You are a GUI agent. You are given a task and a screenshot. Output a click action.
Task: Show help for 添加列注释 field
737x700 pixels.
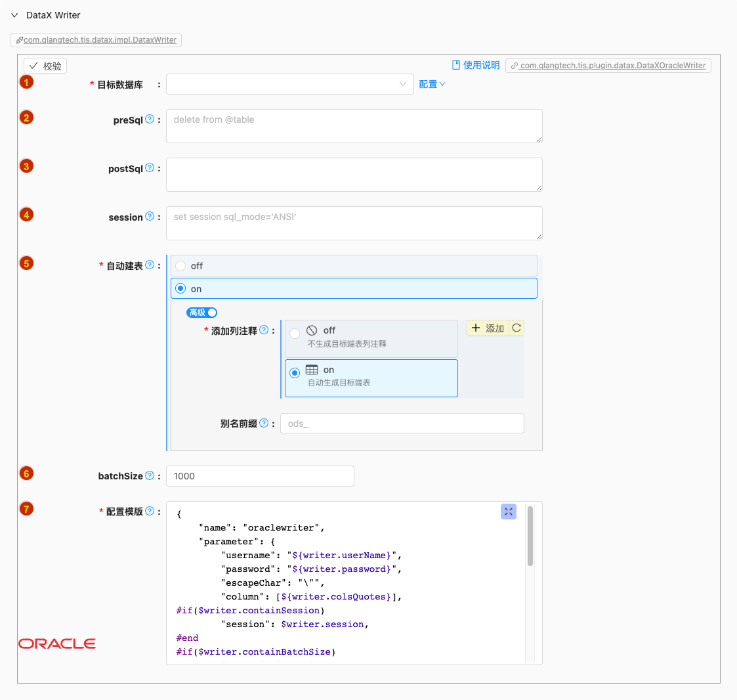click(x=264, y=330)
